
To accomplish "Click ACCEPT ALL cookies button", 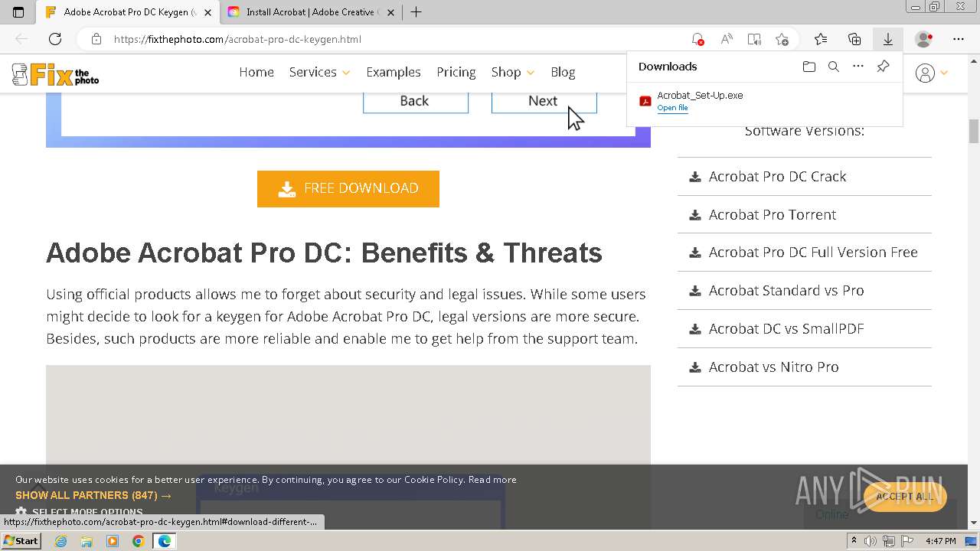I will tap(905, 497).
